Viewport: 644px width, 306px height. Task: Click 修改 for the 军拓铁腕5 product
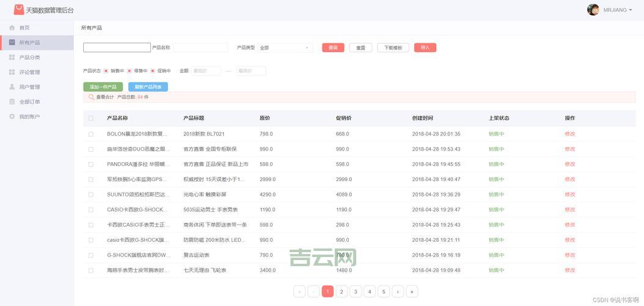point(570,179)
